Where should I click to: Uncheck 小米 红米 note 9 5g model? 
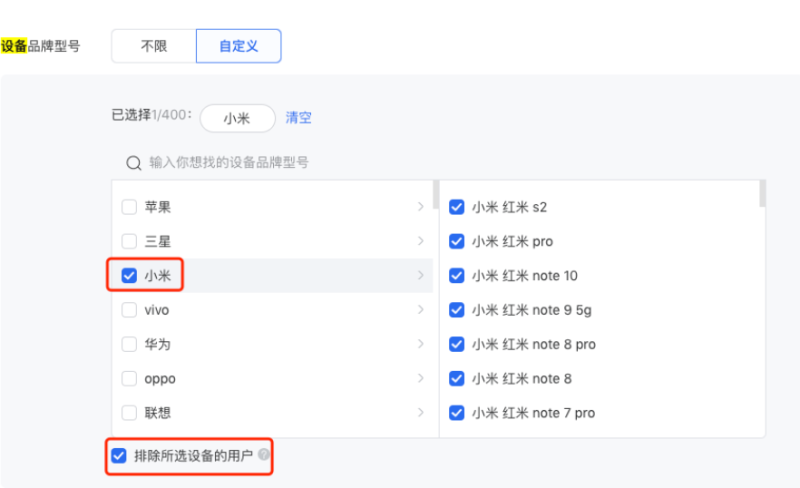(x=457, y=310)
